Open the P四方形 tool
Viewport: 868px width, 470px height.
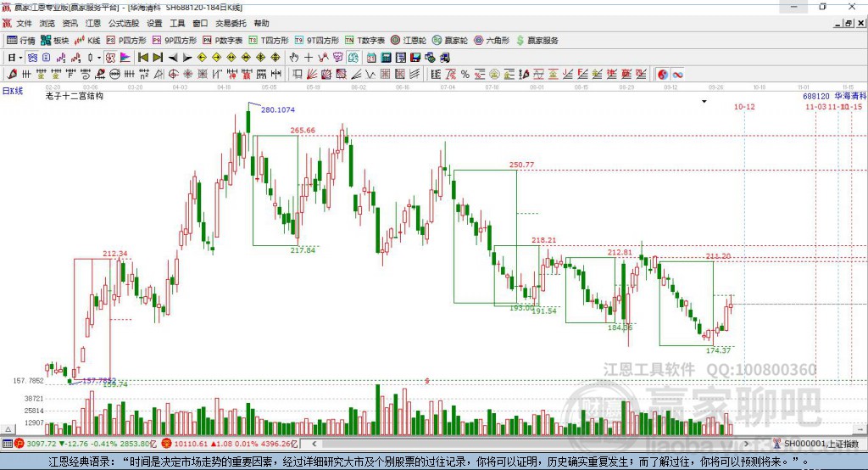126,41
